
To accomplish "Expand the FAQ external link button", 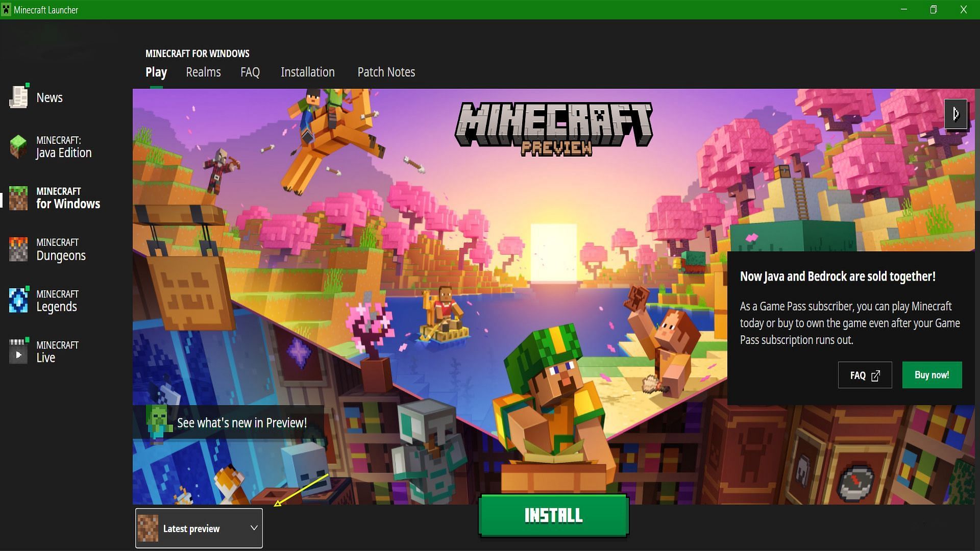I will pyautogui.click(x=865, y=375).
